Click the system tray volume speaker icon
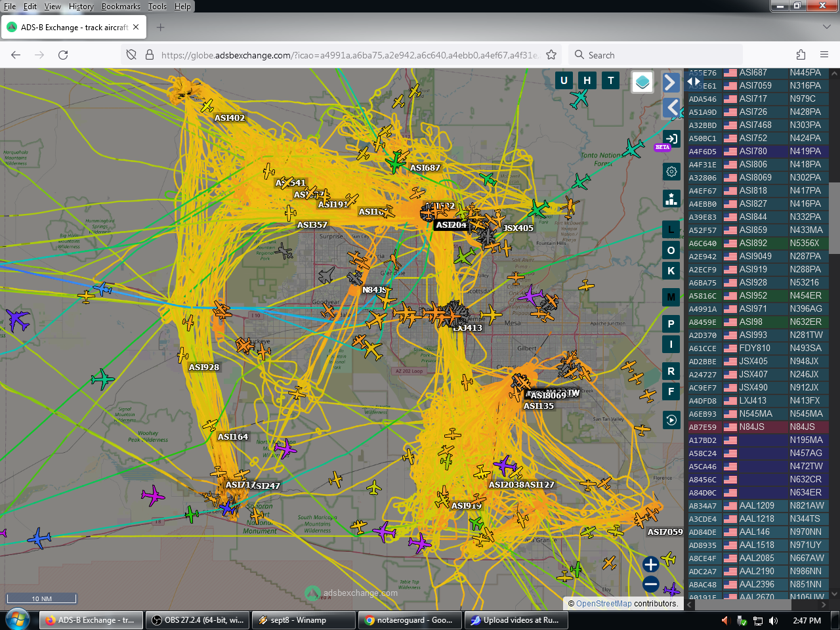The image size is (840, 630). pos(774,620)
